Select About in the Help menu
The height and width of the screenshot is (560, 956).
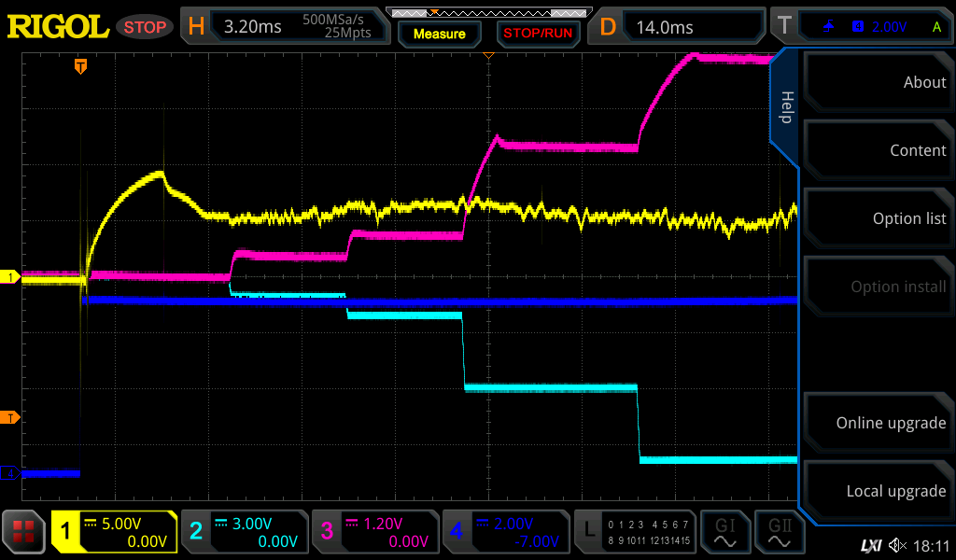[x=878, y=82]
